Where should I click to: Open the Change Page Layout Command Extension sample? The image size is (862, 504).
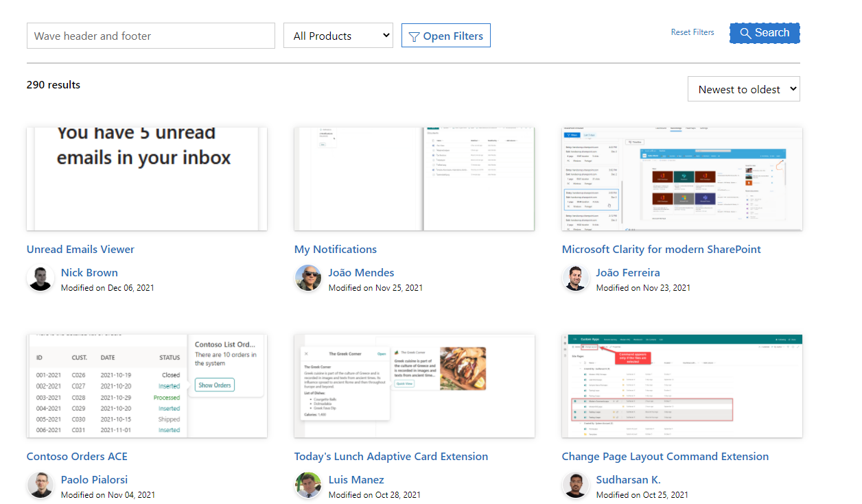coord(665,456)
